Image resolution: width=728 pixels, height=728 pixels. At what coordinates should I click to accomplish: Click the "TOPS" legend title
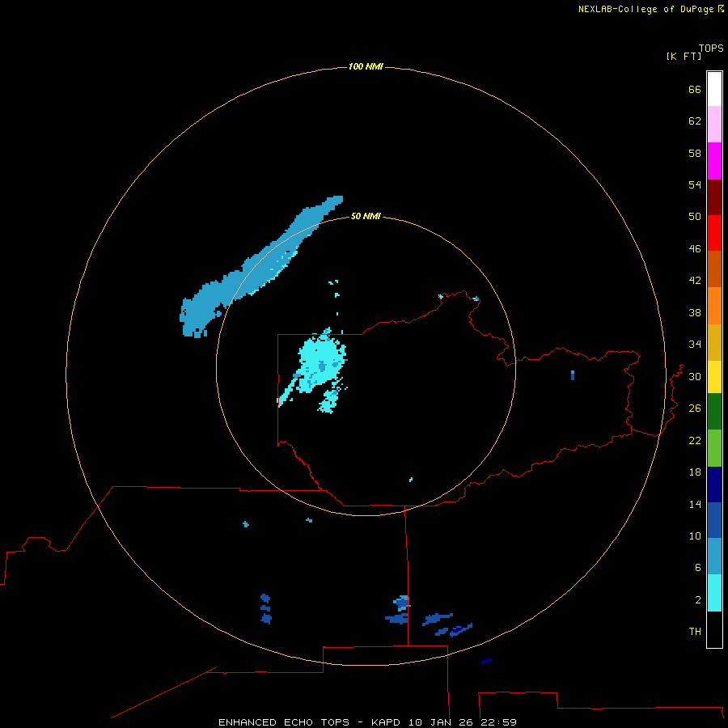(711, 49)
